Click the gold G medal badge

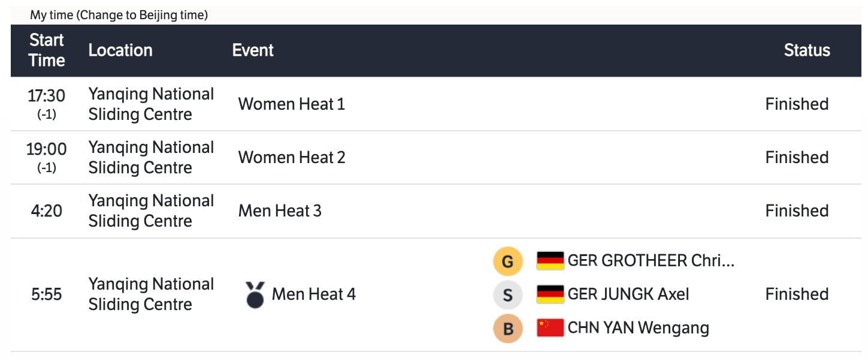[x=507, y=261]
